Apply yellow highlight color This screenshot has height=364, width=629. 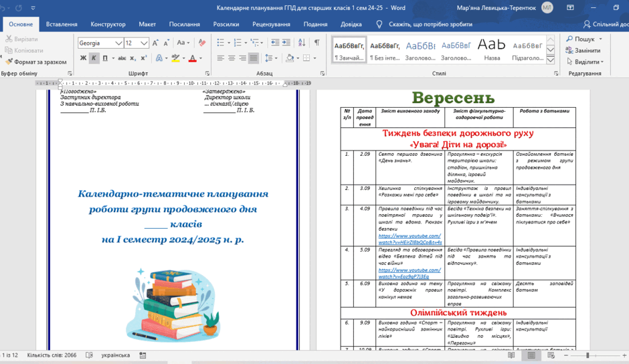click(175, 58)
